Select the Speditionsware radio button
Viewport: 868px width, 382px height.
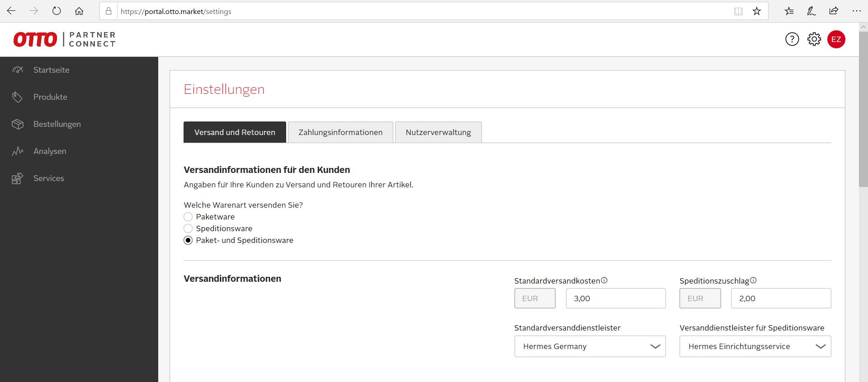(x=188, y=228)
